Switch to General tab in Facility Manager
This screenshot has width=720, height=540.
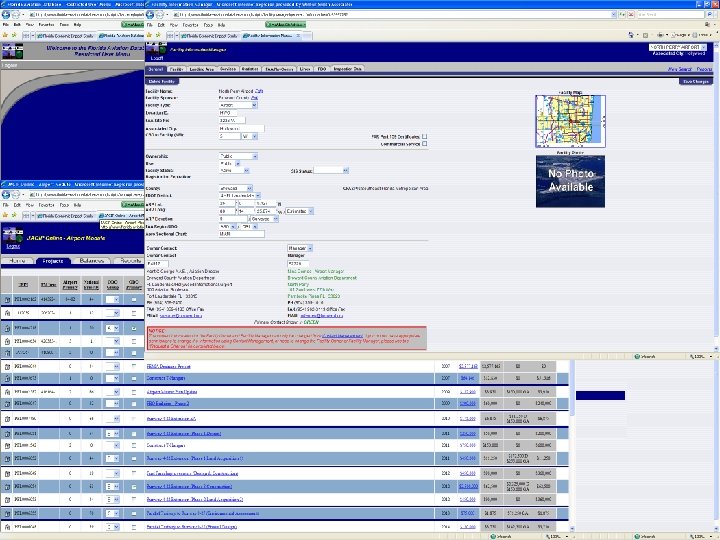click(156, 69)
